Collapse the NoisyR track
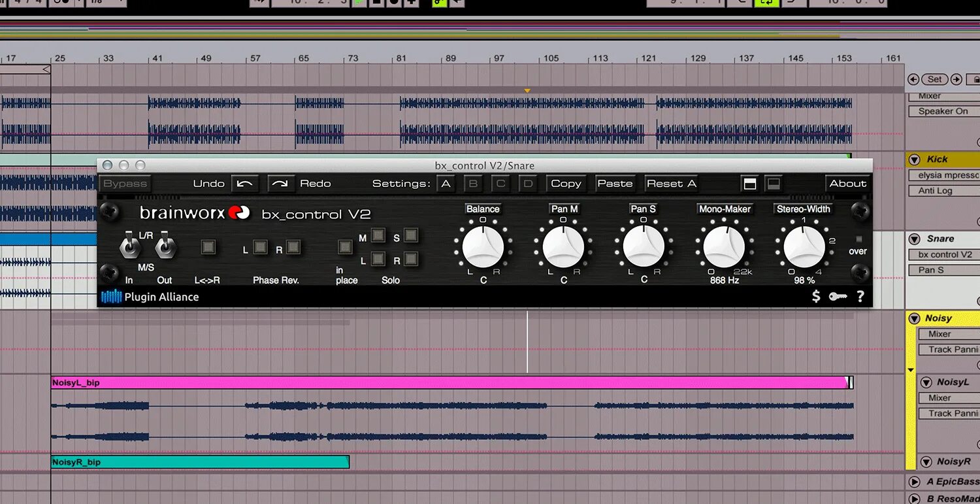The image size is (980, 504). click(x=926, y=462)
